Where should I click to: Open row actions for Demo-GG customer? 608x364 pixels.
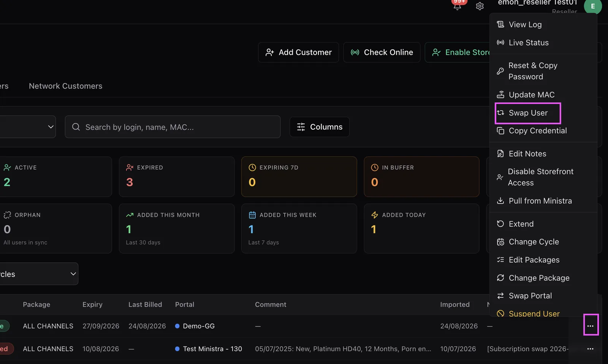pyautogui.click(x=591, y=326)
